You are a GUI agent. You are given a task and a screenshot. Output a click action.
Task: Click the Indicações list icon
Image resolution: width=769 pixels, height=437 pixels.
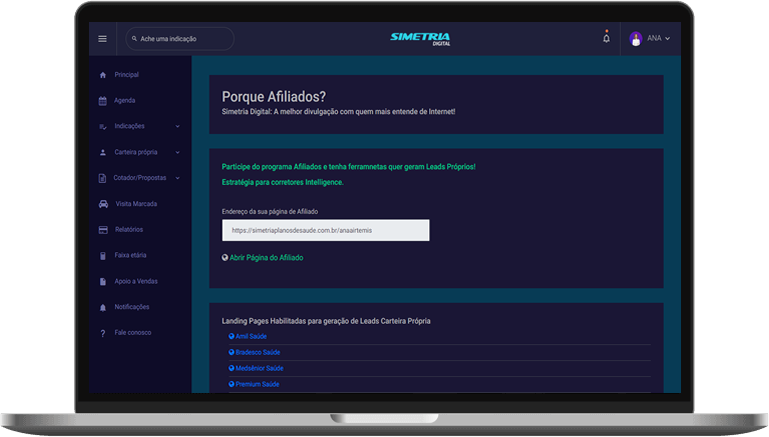pos(103,127)
